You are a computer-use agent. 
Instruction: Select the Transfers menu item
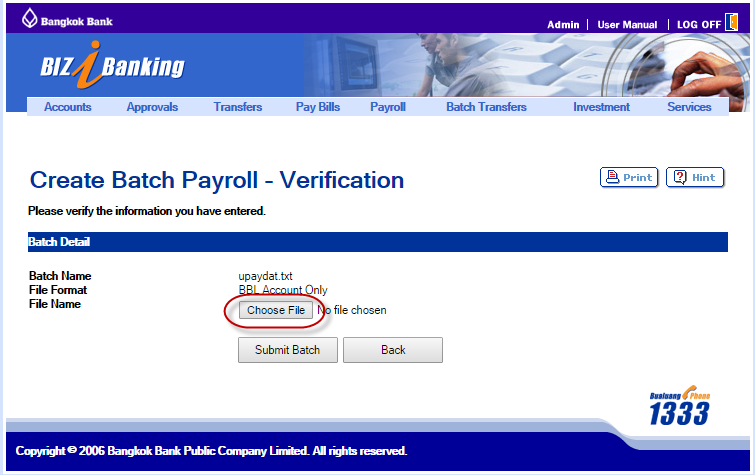pos(237,107)
